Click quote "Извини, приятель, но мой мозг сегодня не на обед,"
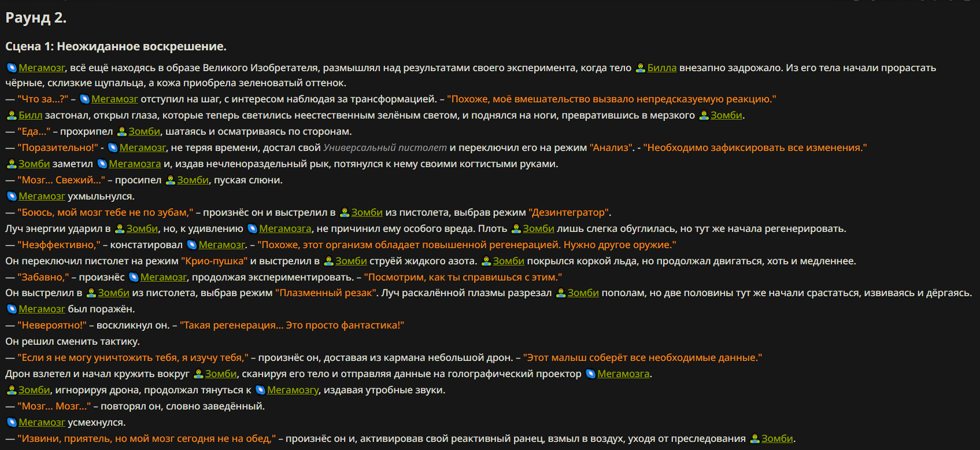Image resolution: width=980 pixels, height=450 pixels. [x=147, y=438]
